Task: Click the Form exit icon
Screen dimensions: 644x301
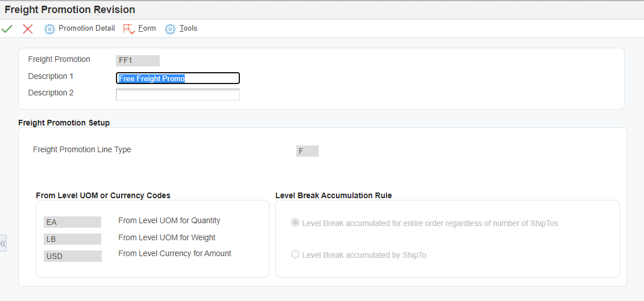Action: [129, 29]
